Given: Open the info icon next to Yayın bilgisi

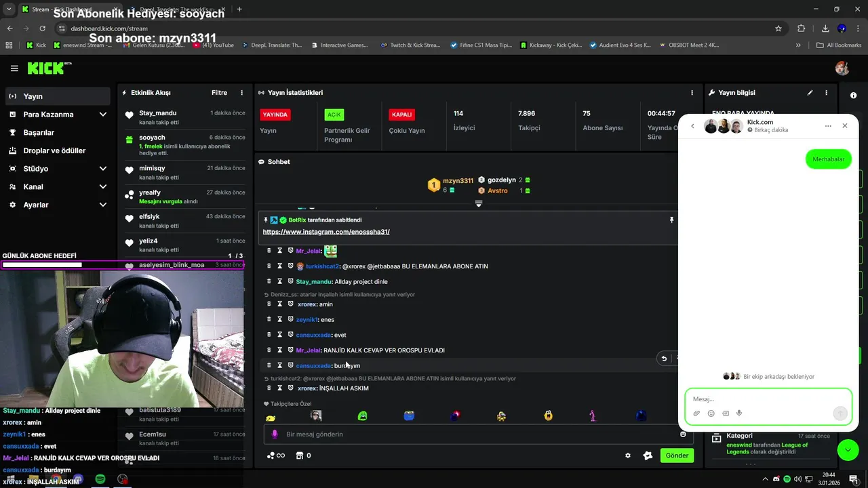Looking at the screenshot, I should [853, 96].
